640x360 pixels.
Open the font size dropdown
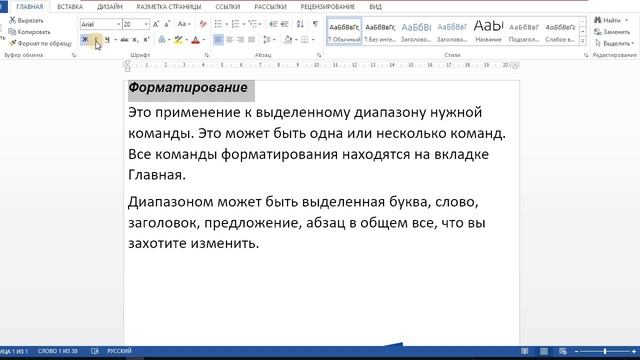(146, 24)
